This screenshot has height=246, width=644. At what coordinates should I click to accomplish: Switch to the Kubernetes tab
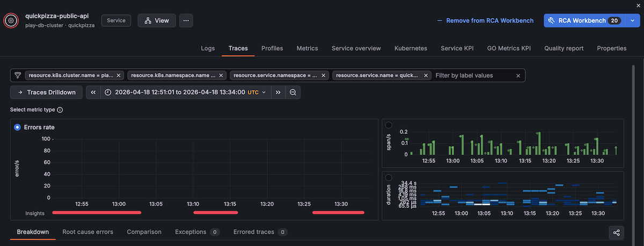click(x=411, y=48)
